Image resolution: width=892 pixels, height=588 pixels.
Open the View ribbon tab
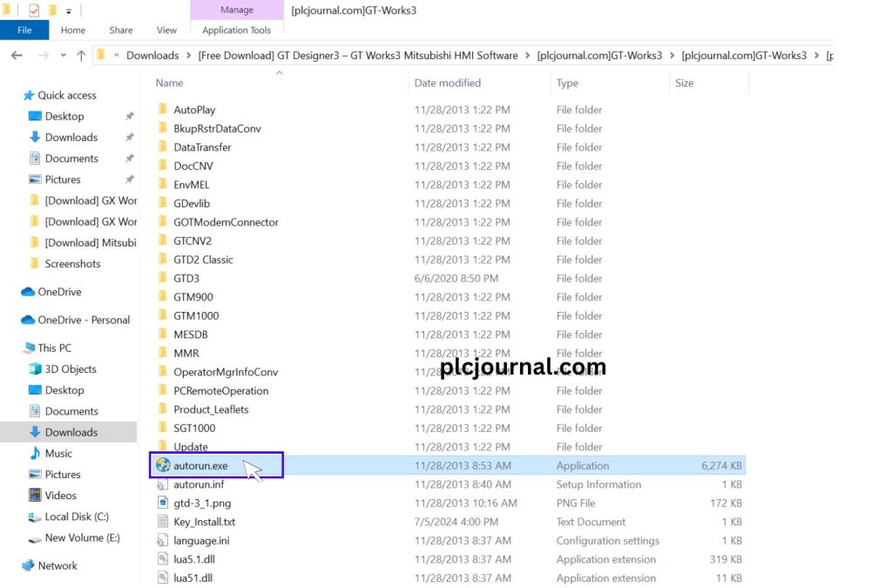click(x=166, y=30)
